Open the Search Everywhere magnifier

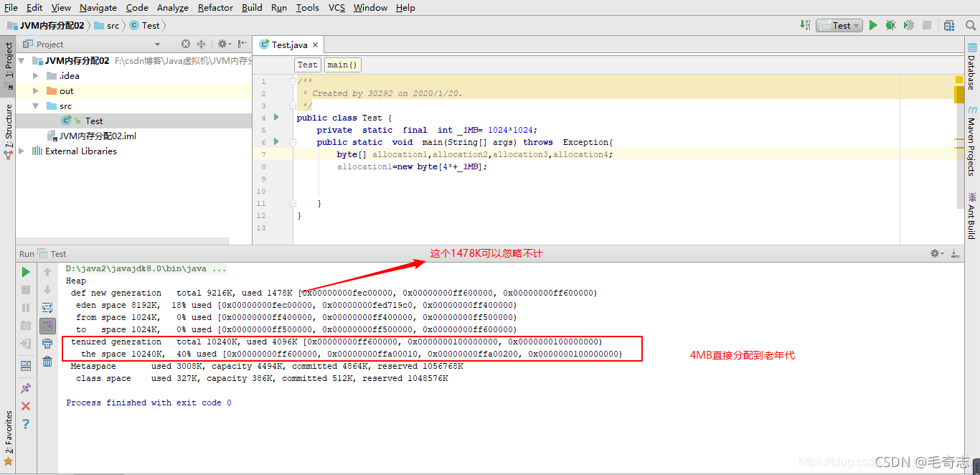point(971,25)
